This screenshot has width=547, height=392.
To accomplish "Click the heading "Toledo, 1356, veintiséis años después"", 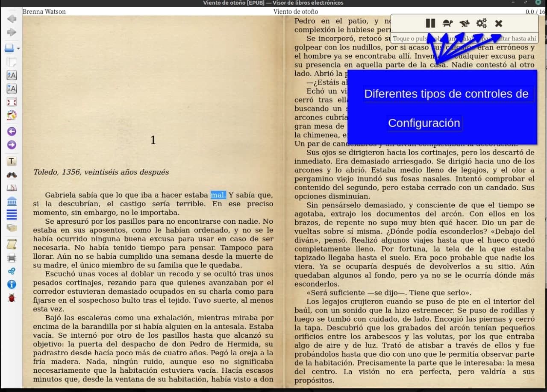I will [x=101, y=172].
